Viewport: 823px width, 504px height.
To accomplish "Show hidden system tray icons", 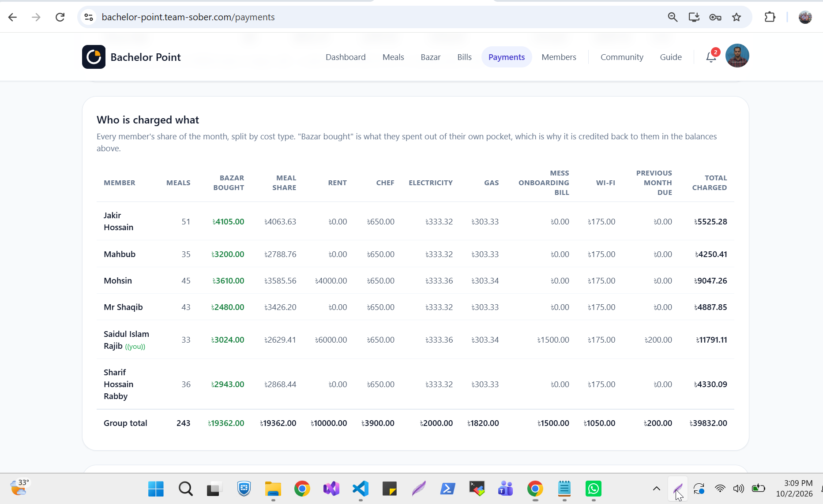I will click(x=656, y=489).
